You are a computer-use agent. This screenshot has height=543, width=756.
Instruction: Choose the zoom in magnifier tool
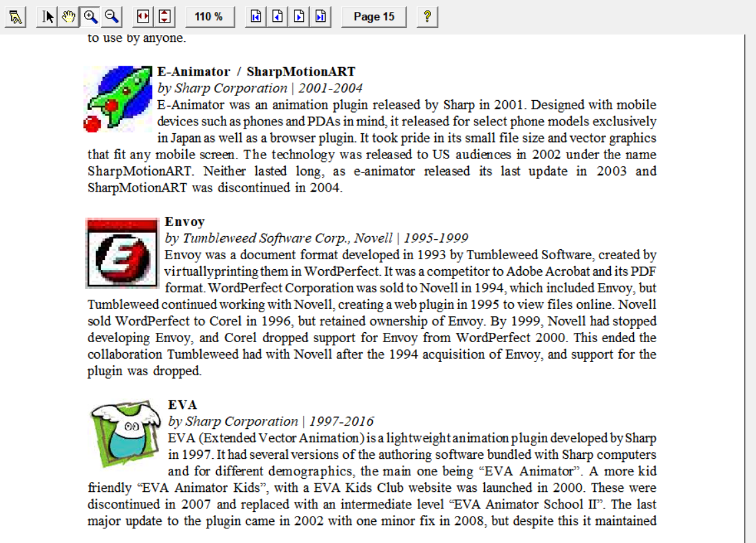90,17
